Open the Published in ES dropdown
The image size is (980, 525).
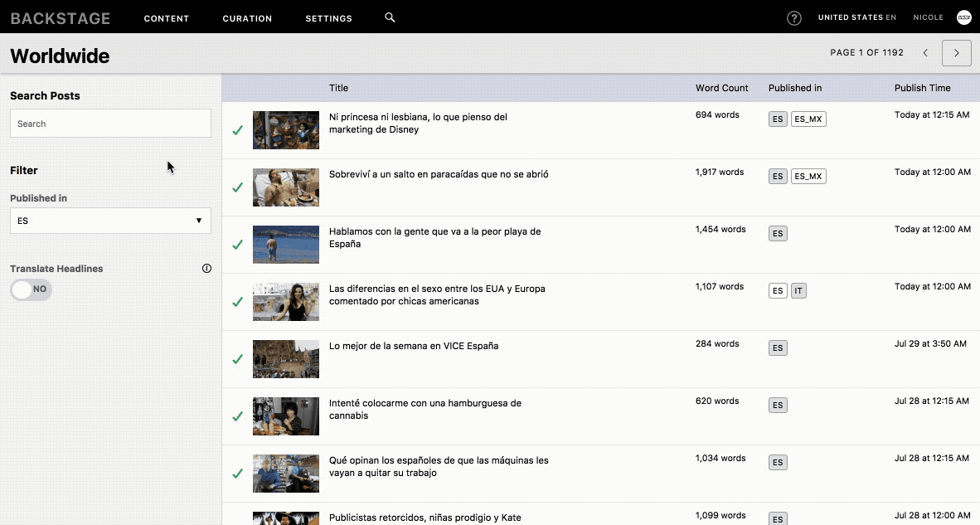click(110, 221)
